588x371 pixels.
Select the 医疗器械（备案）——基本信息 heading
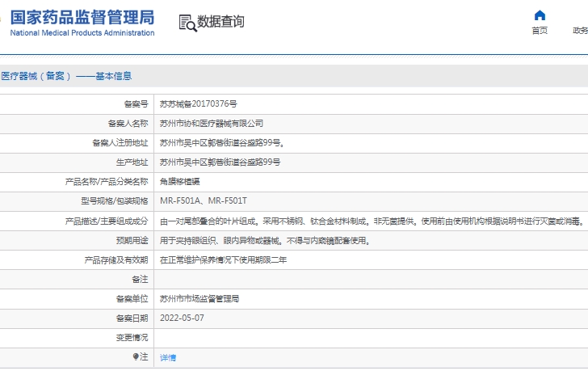tap(66, 76)
